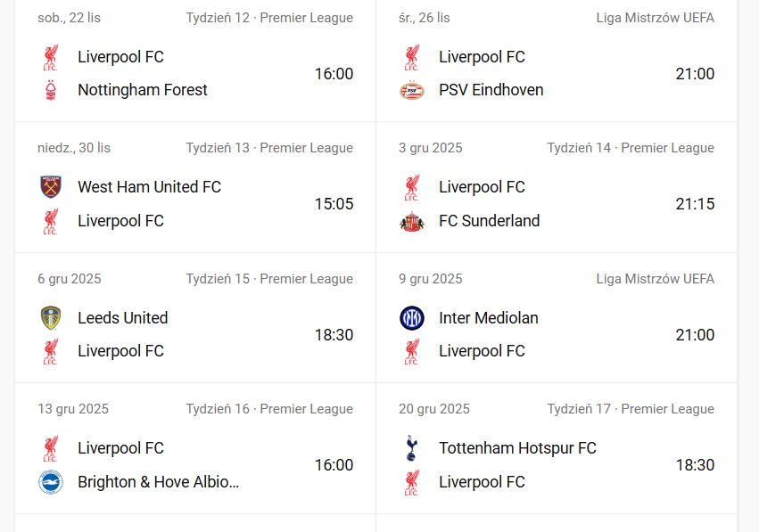
Task: Click the Tottenham Hotspur cockerel crest
Action: tap(412, 448)
